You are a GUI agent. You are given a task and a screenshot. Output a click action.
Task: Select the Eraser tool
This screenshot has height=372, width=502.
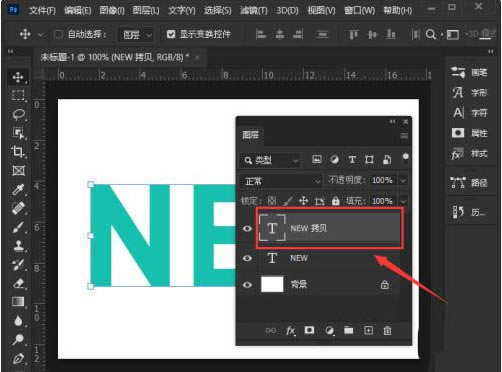click(x=18, y=284)
